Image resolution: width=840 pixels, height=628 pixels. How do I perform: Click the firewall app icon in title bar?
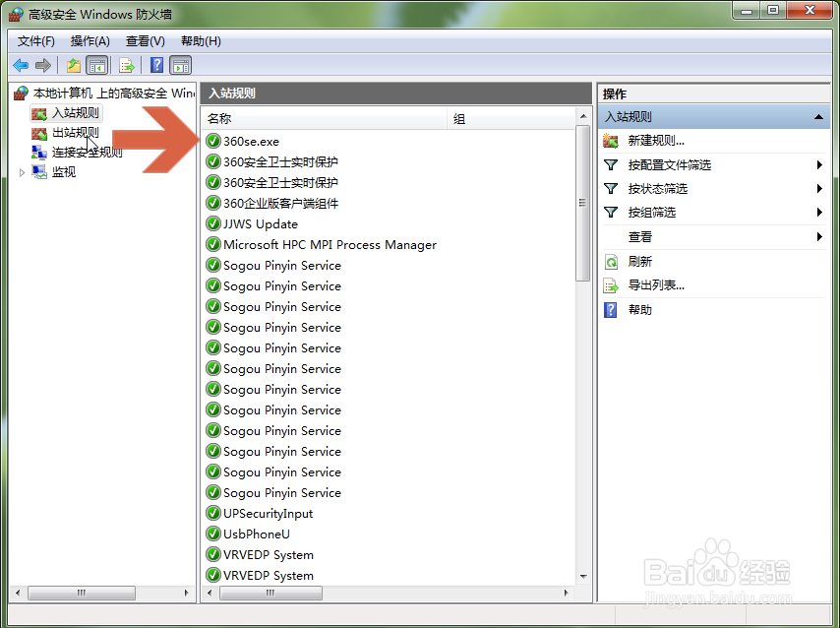16,14
